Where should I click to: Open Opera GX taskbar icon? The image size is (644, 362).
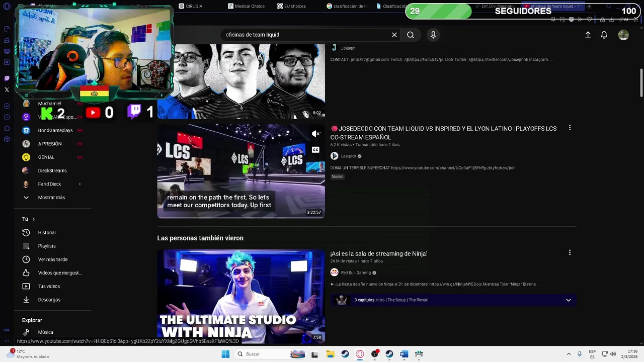click(360, 354)
